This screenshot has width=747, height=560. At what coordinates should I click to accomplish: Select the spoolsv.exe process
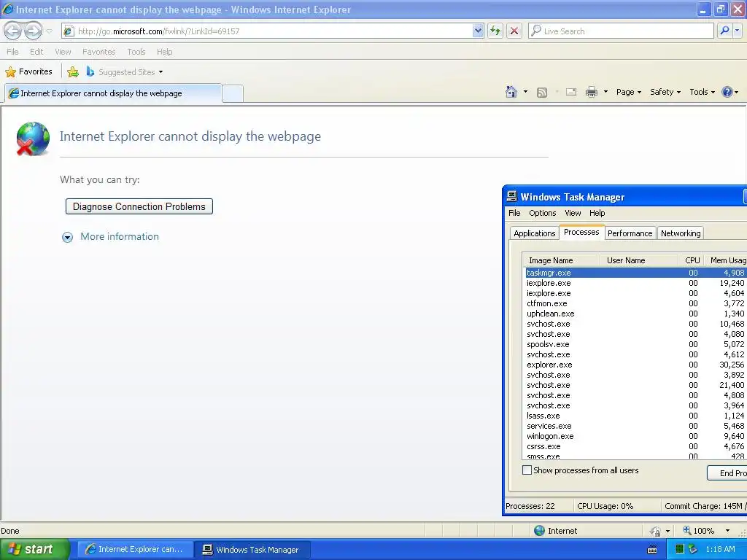(635, 344)
